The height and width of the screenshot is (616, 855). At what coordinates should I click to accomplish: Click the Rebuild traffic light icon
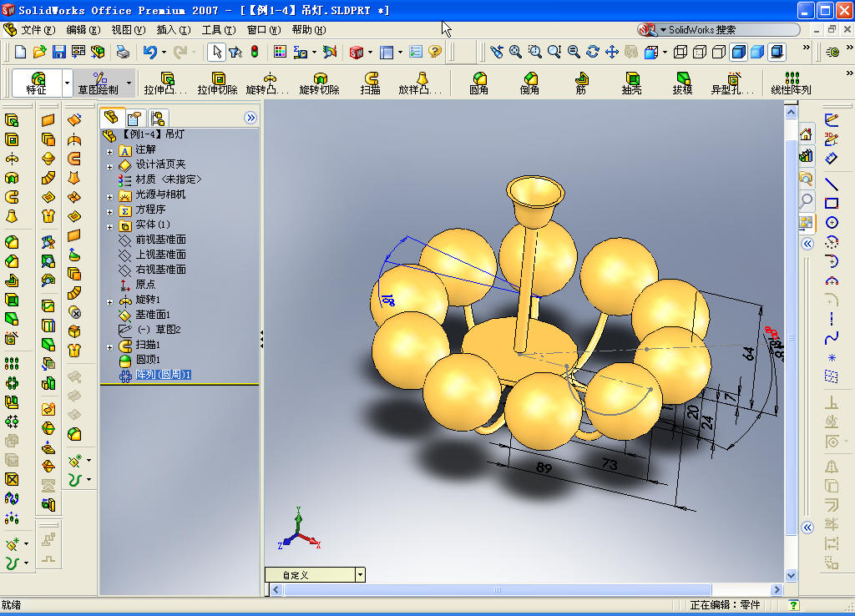[254, 52]
